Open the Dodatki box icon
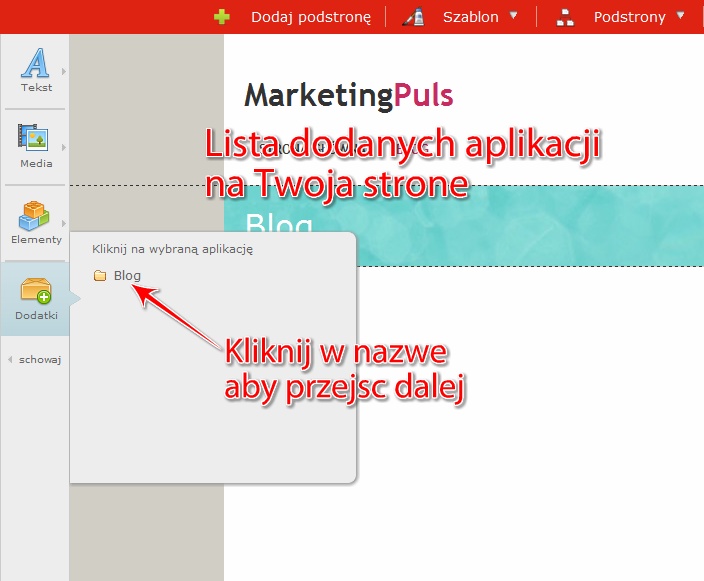Image resolution: width=704 pixels, height=581 pixels. tap(36, 291)
